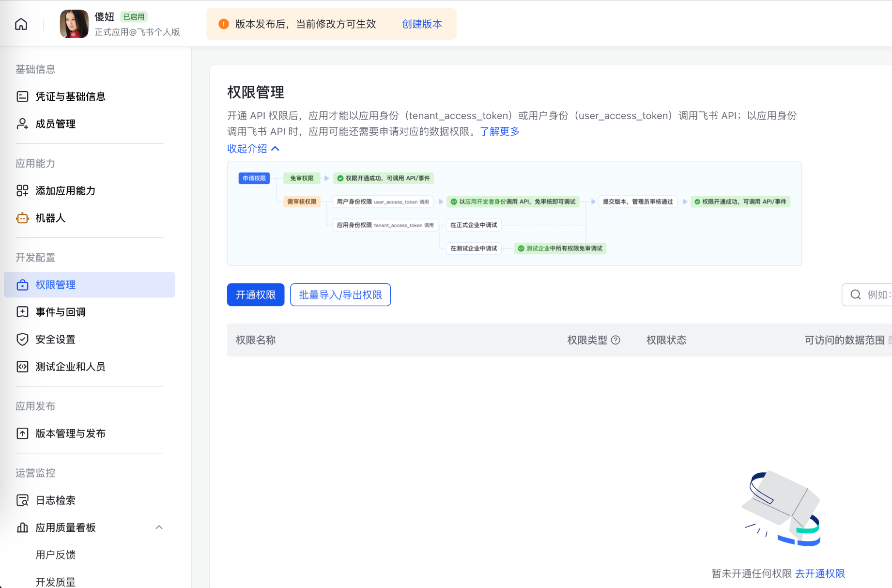Select the 开发质量 menu item

click(55, 581)
